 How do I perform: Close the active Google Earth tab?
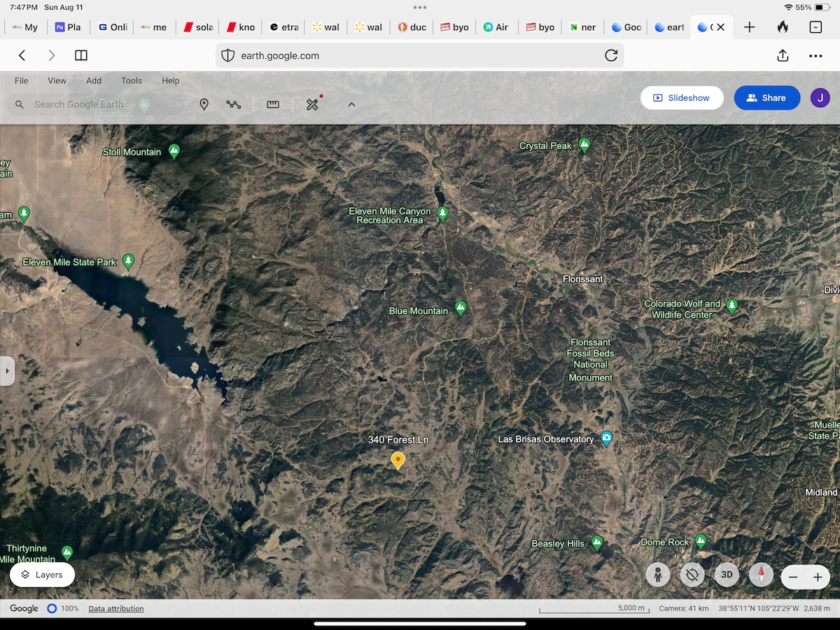720,27
